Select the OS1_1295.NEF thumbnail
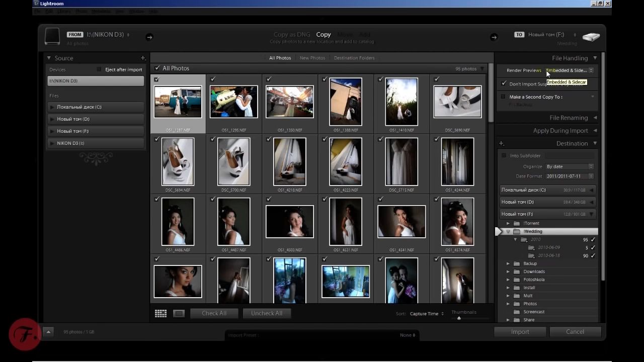 point(234,102)
